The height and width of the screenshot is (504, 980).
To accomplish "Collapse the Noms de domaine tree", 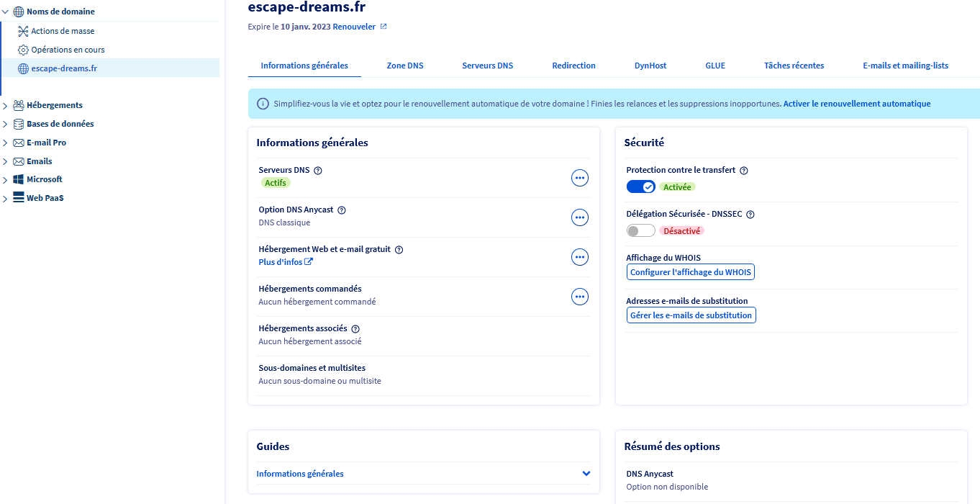I will pyautogui.click(x=5, y=12).
